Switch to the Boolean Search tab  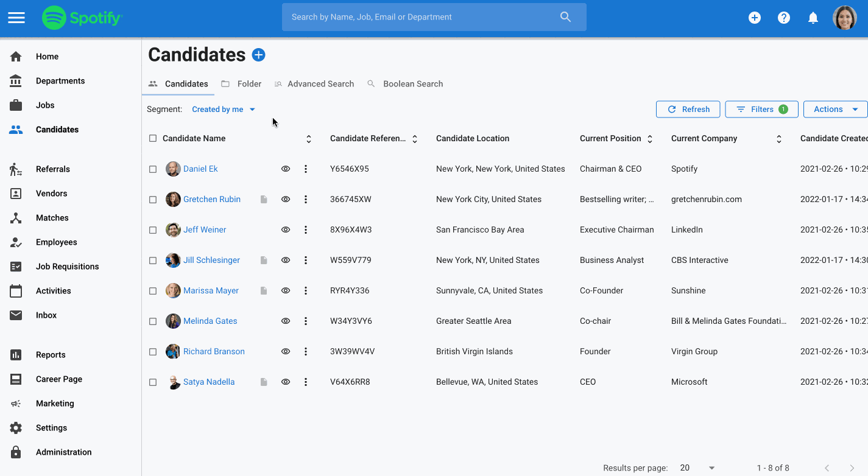pos(405,84)
